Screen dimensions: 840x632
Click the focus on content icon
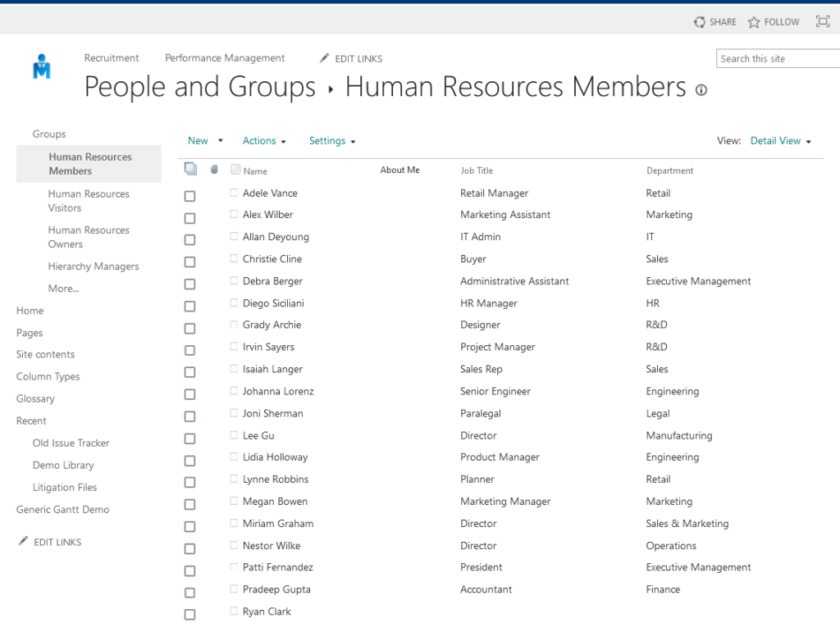coord(822,21)
